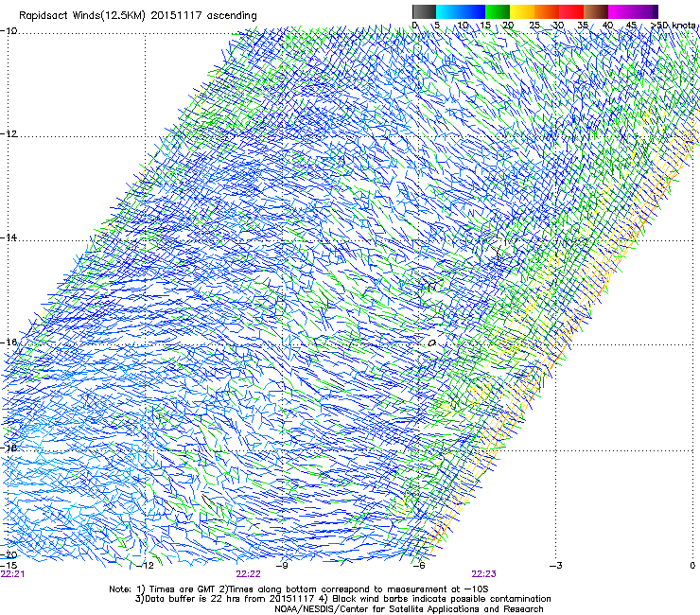Screen dimensions: 700x615
Task: Click the green 15-20 knots color band
Action: [498, 11]
